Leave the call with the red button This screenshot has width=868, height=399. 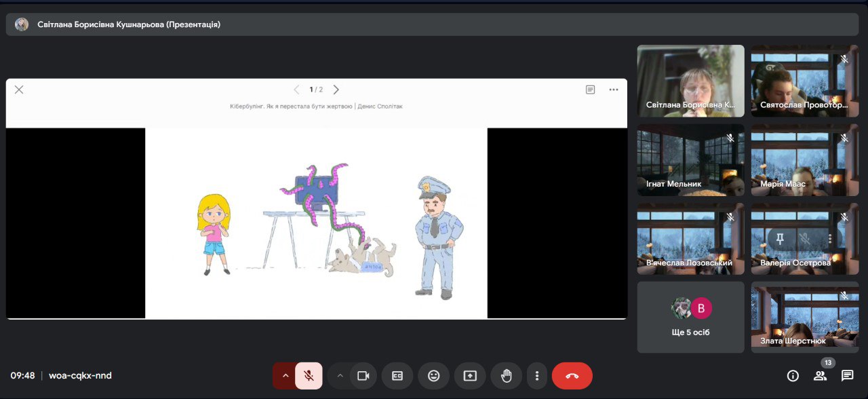click(x=572, y=376)
